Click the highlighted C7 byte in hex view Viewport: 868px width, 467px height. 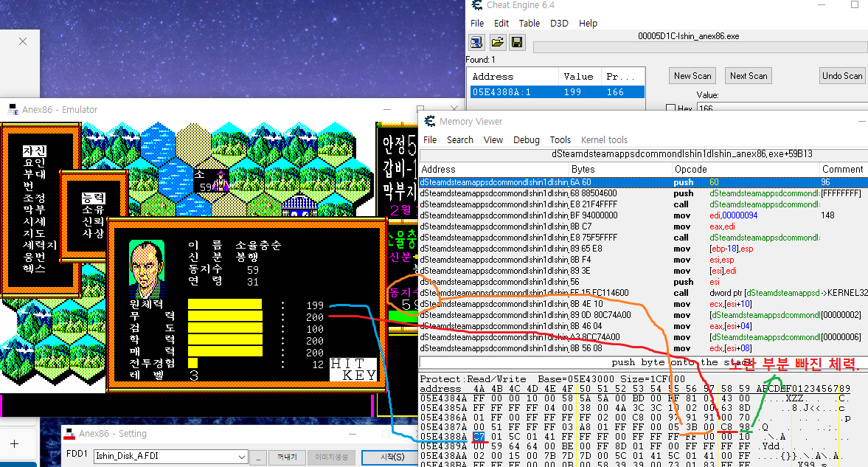point(479,437)
